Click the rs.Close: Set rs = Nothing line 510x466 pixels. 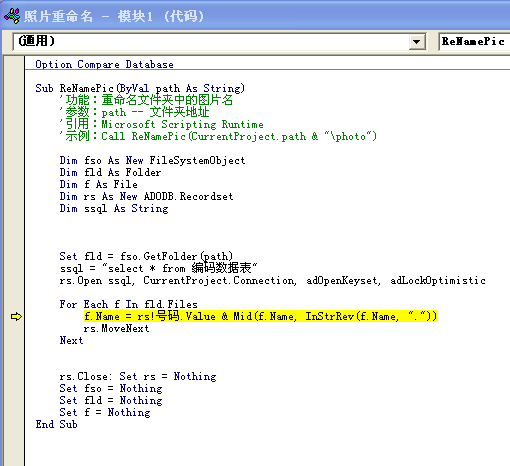[138, 376]
